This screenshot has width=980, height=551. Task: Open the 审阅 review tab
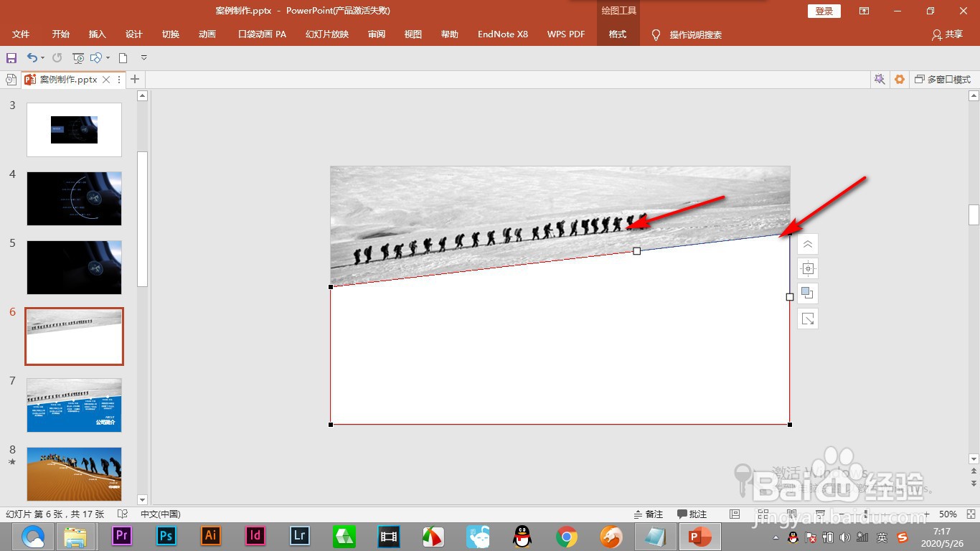[x=377, y=34]
